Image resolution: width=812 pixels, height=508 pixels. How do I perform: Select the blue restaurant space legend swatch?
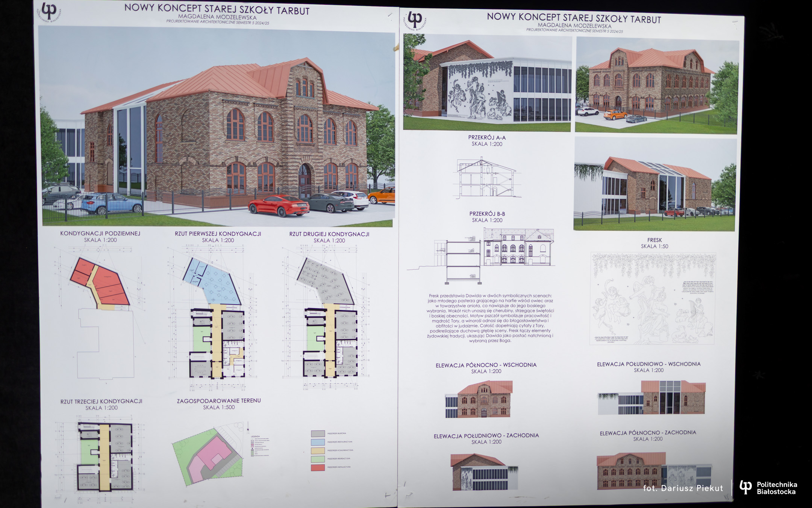click(318, 442)
